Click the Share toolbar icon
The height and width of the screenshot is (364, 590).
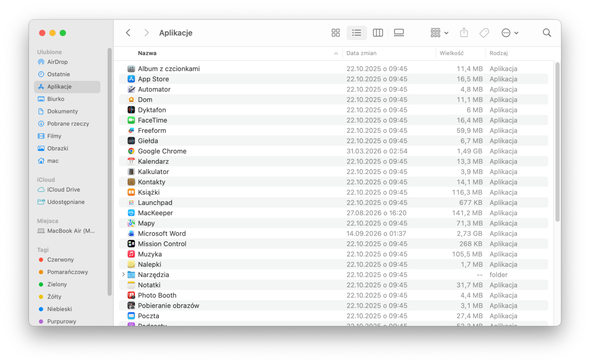464,33
